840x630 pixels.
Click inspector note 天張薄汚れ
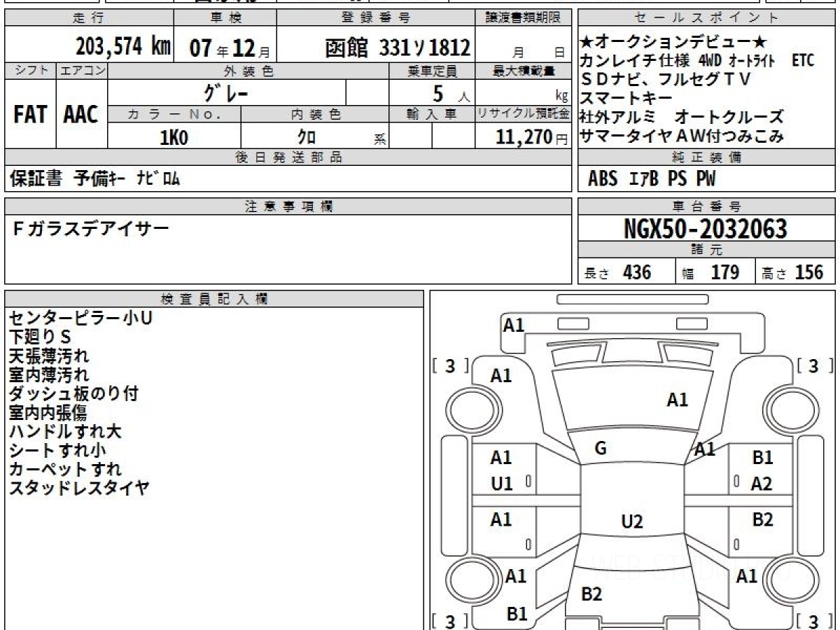[49, 356]
